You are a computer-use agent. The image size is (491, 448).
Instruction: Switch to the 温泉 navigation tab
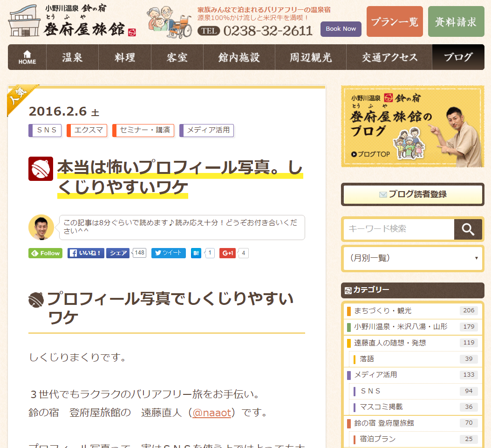(72, 56)
